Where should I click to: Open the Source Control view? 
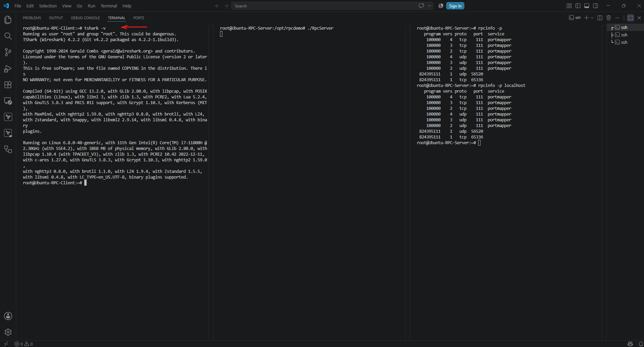(8, 52)
